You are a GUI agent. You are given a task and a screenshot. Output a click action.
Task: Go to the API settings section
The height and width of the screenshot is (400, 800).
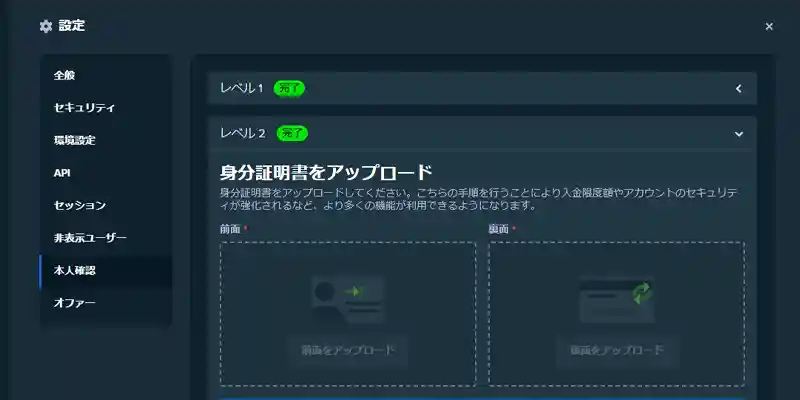[x=62, y=173]
